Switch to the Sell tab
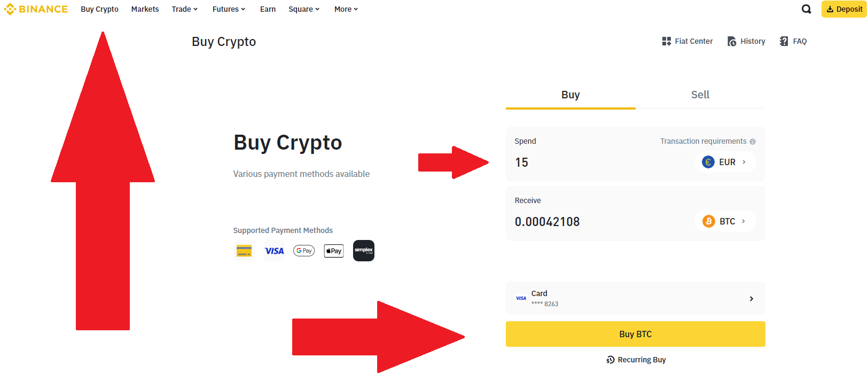The height and width of the screenshot is (388, 868). tap(700, 95)
